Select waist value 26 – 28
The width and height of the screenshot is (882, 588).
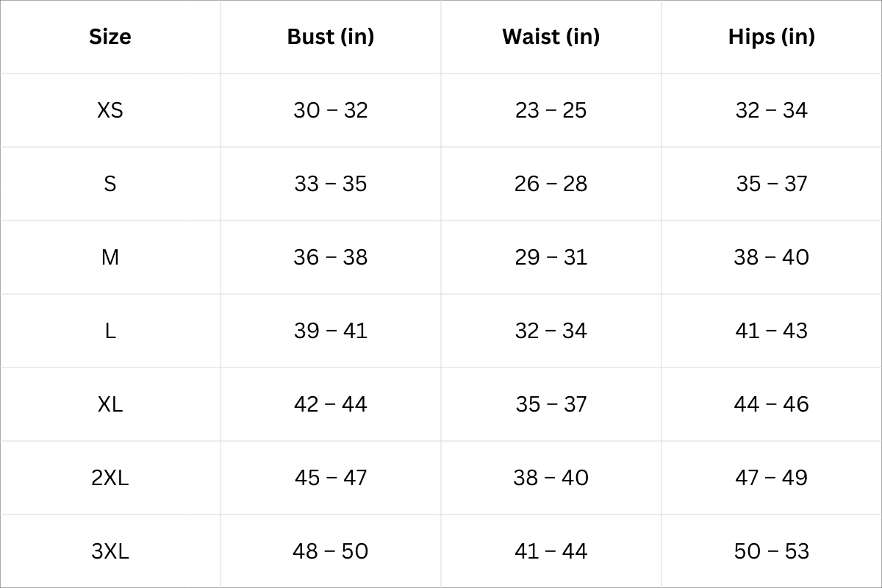click(551, 184)
